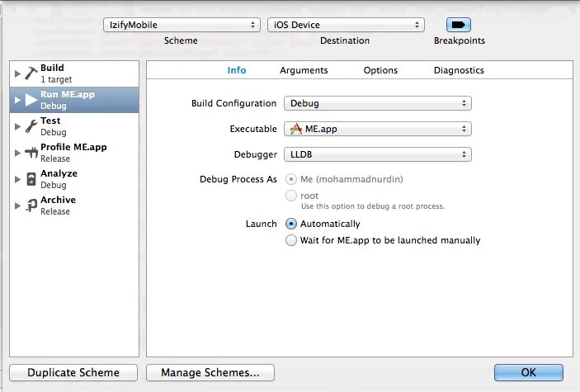Confirm with the OK button

coord(529,372)
